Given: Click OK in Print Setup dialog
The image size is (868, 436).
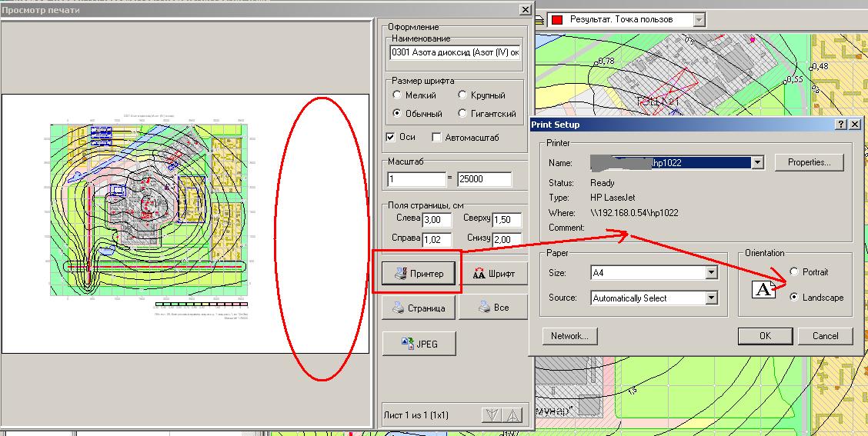Looking at the screenshot, I should [x=764, y=336].
